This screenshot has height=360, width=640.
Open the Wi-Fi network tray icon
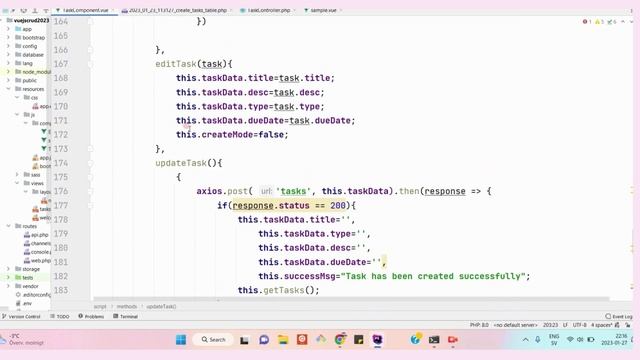click(x=570, y=340)
